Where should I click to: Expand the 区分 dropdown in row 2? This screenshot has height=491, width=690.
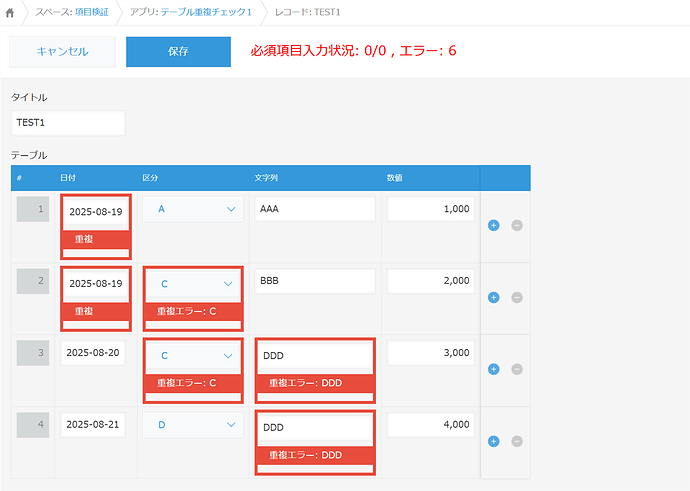click(x=192, y=284)
